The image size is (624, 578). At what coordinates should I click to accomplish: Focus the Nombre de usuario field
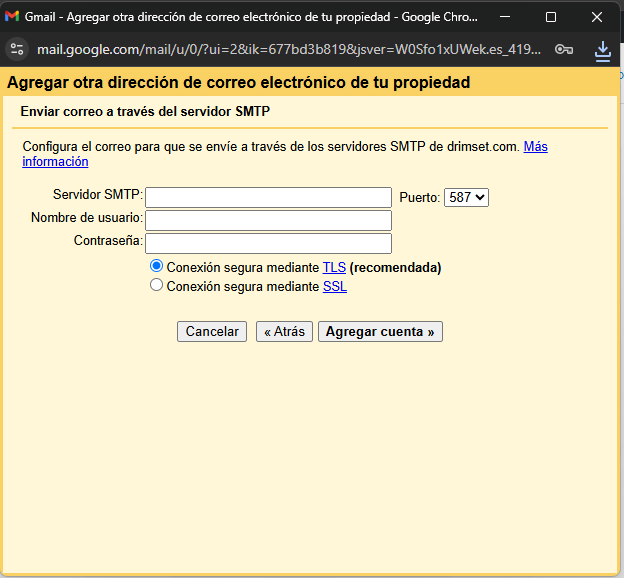pyautogui.click(x=268, y=220)
